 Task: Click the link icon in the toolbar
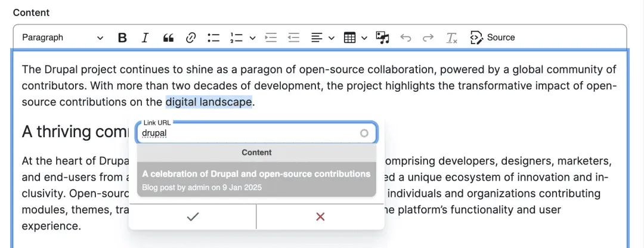click(191, 38)
